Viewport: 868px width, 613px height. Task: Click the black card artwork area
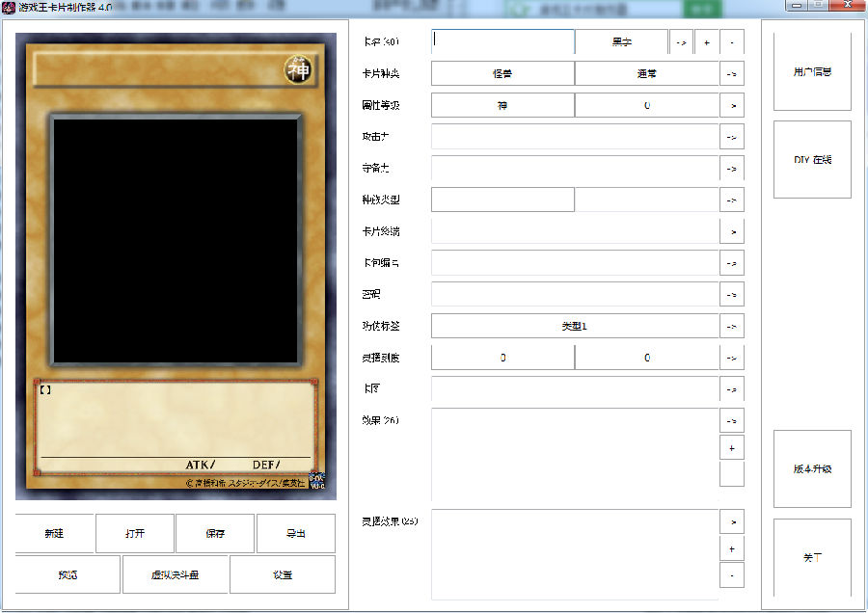coord(176,240)
